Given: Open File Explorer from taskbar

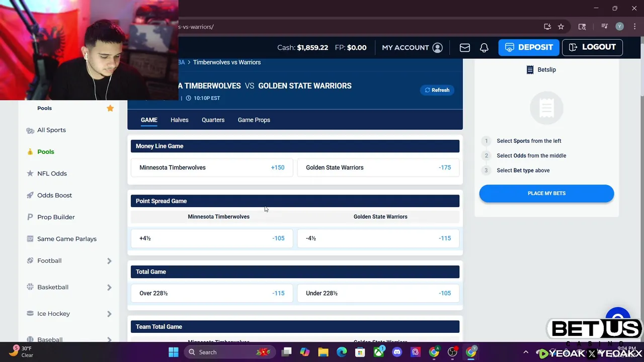Looking at the screenshot, I should (x=323, y=352).
